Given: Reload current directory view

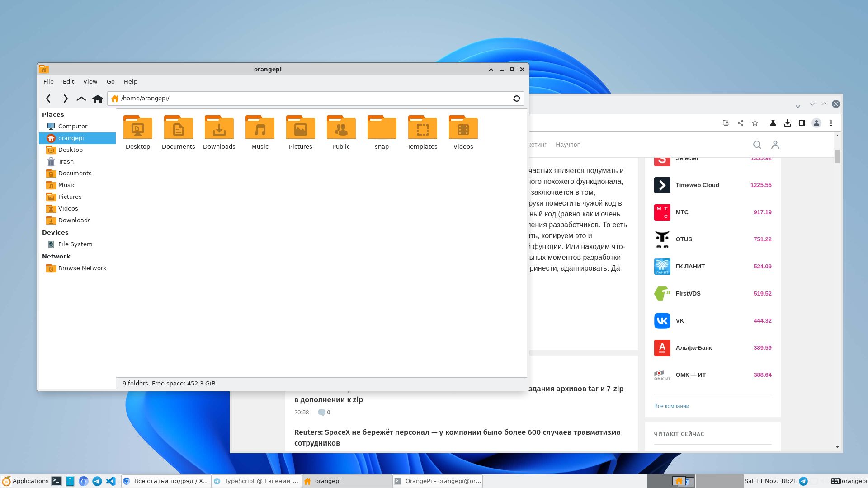Looking at the screenshot, I should click(x=516, y=99).
